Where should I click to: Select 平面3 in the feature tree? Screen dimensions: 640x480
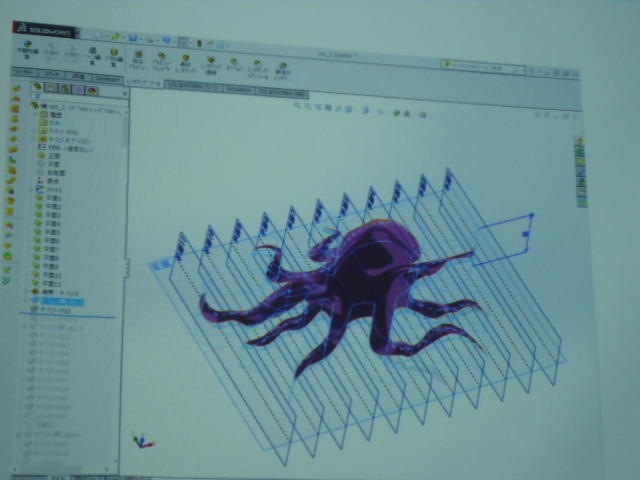[49, 215]
